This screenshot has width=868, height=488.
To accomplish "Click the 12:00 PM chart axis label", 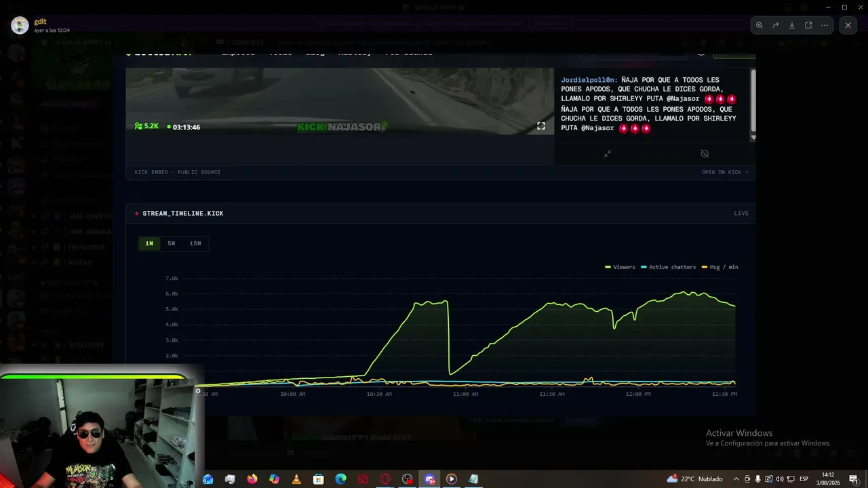I will coord(638,394).
